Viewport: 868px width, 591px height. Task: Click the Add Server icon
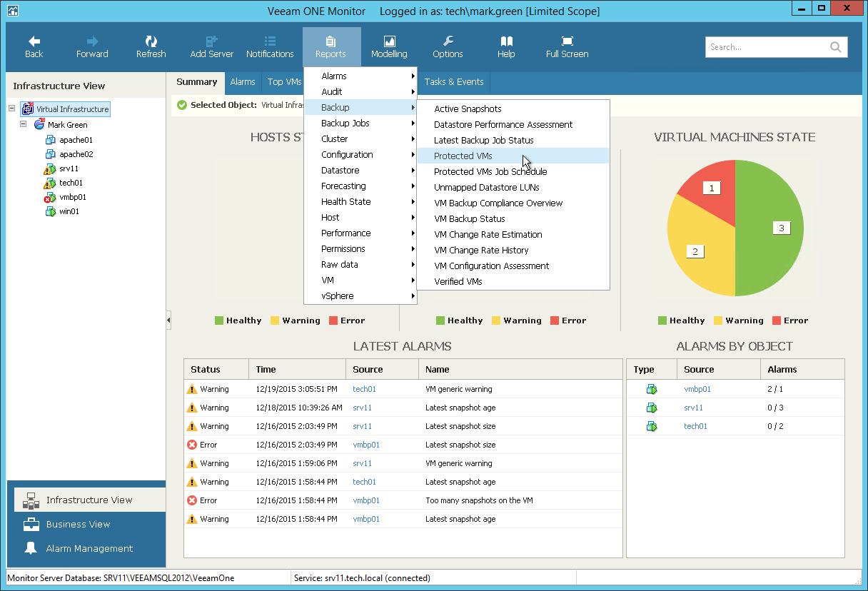pos(212,41)
